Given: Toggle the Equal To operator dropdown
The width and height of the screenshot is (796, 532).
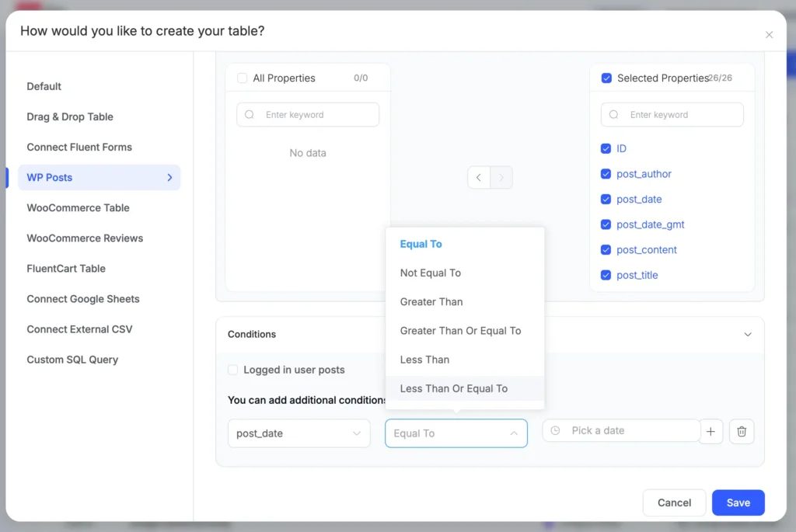Looking at the screenshot, I should click(456, 433).
